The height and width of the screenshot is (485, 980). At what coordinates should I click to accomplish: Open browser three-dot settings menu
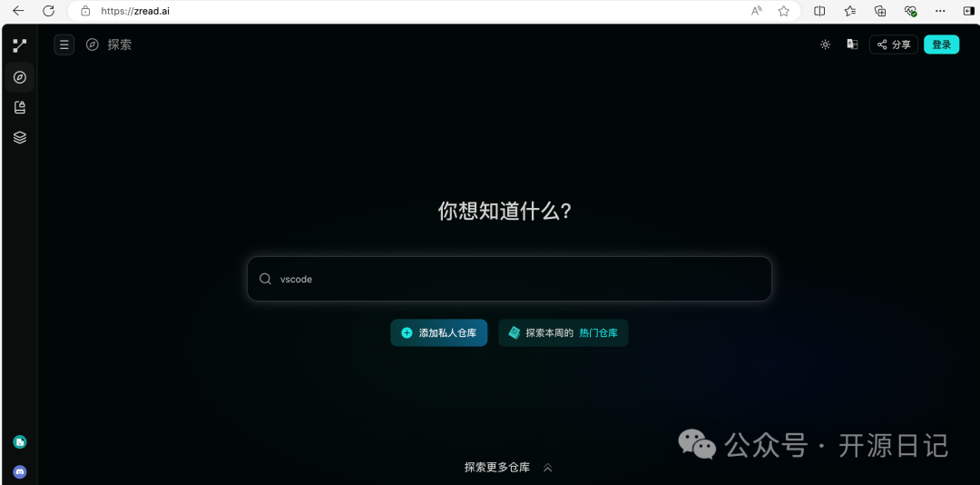click(940, 11)
